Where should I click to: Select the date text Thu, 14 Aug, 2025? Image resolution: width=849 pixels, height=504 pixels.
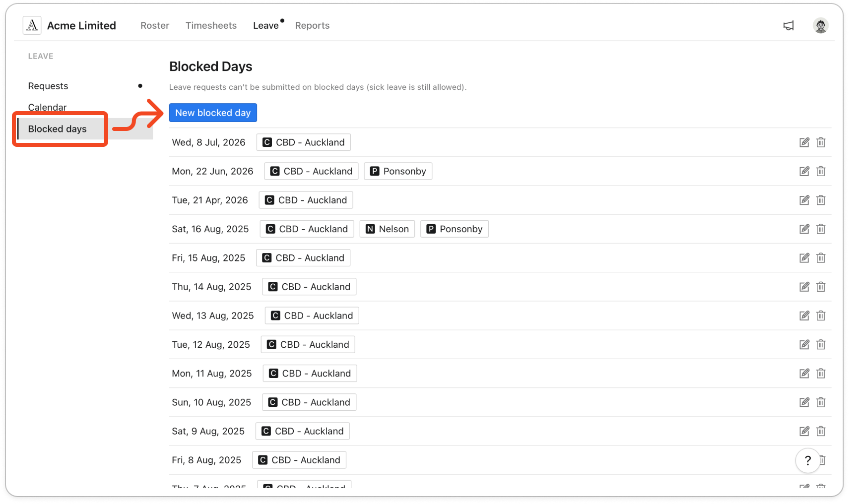click(211, 287)
